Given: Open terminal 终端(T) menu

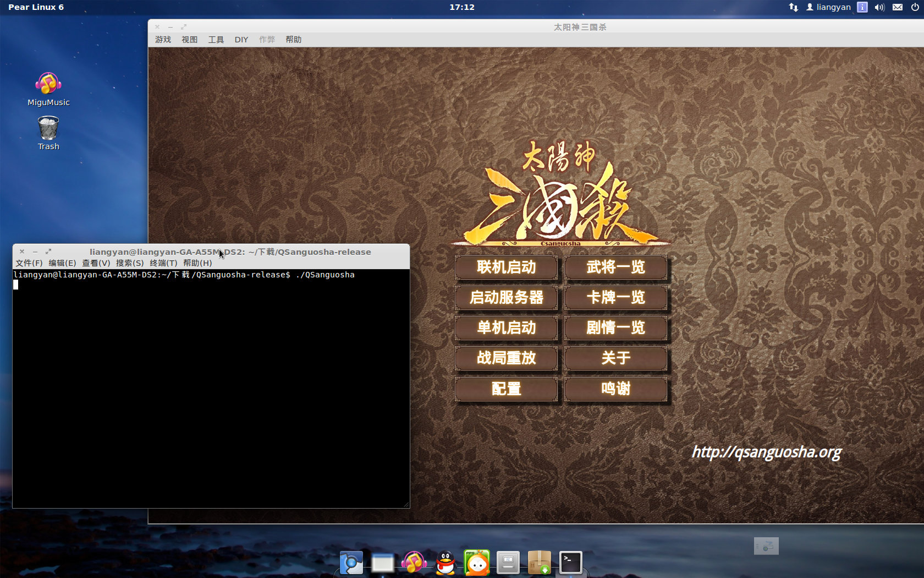Looking at the screenshot, I should click(163, 263).
